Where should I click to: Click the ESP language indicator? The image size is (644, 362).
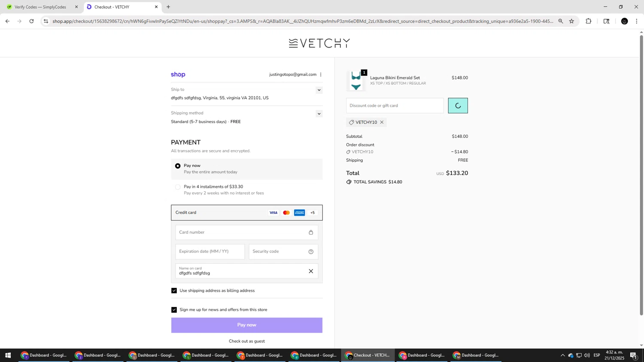point(597,355)
